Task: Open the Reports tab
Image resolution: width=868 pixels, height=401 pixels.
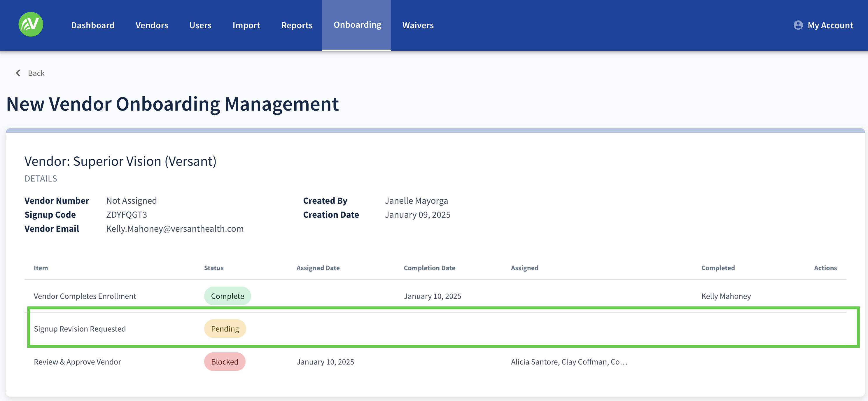Action: coord(297,25)
